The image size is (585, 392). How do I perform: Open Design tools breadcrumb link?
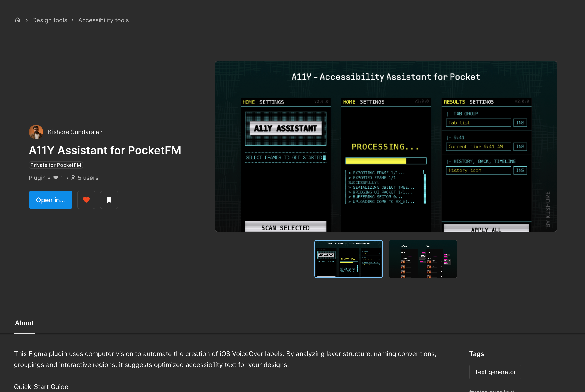[50, 20]
